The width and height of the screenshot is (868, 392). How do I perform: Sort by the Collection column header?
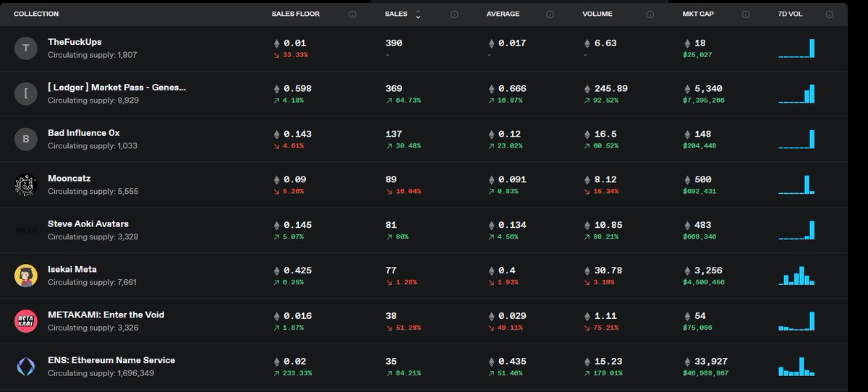tap(36, 14)
